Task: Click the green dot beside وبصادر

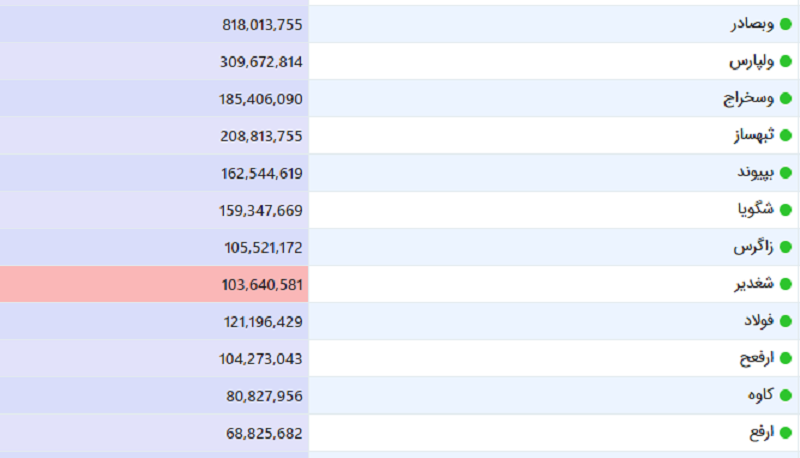Action: coord(786,24)
